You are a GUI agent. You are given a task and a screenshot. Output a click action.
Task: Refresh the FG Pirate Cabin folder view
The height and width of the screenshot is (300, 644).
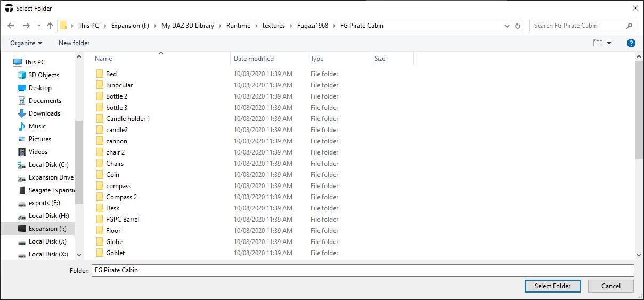pyautogui.click(x=518, y=26)
